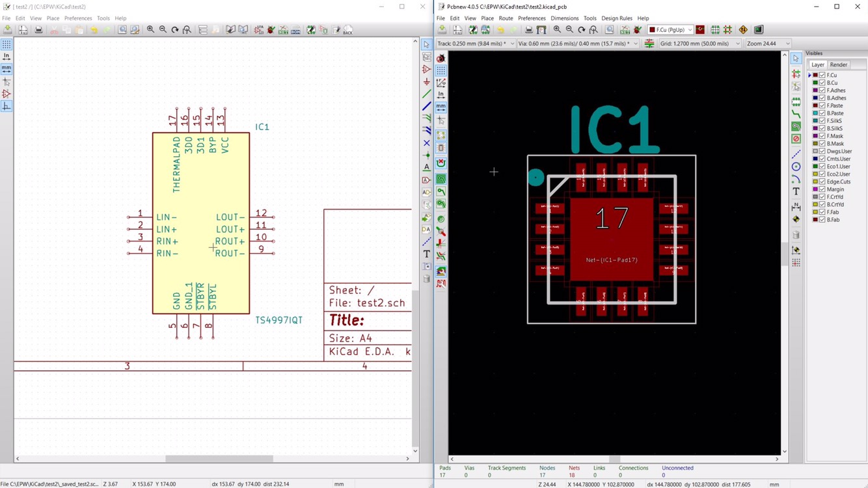868x488 pixels.
Task: Open Design Rules menu in Pcbnew
Action: click(x=617, y=18)
